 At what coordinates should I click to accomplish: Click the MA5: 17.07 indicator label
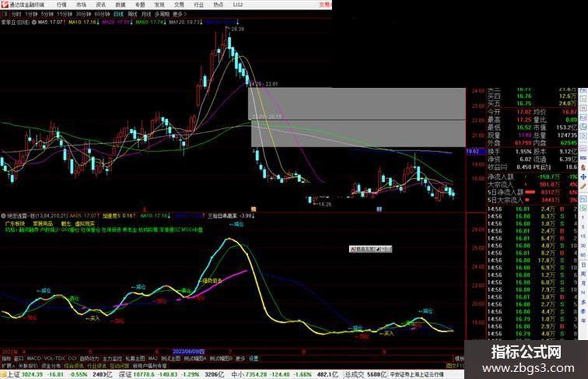[50, 22]
